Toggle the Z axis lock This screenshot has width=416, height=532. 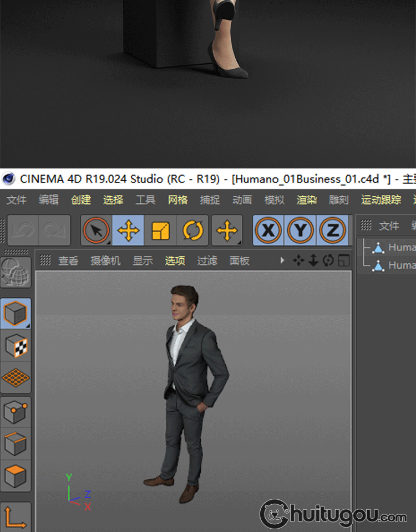coord(333,231)
